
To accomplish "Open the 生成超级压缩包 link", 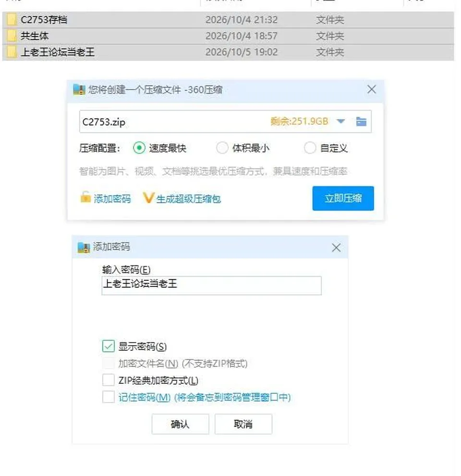I will point(188,199).
